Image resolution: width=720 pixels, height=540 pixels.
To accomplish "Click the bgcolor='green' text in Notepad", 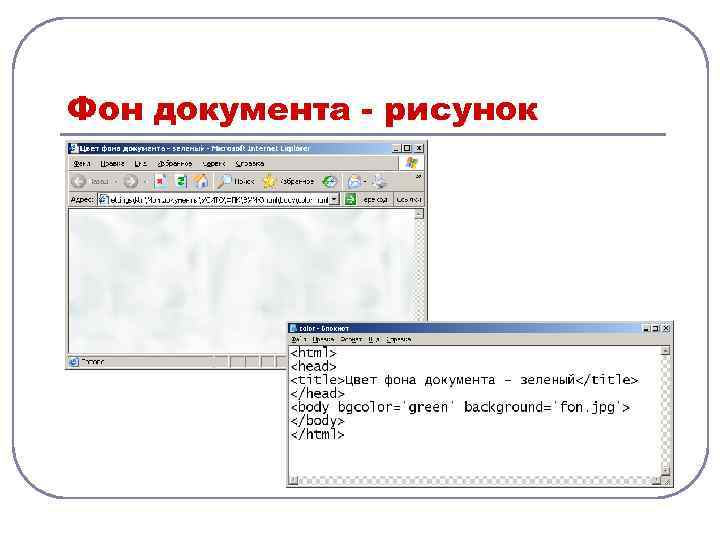I will pyautogui.click(x=396, y=407).
